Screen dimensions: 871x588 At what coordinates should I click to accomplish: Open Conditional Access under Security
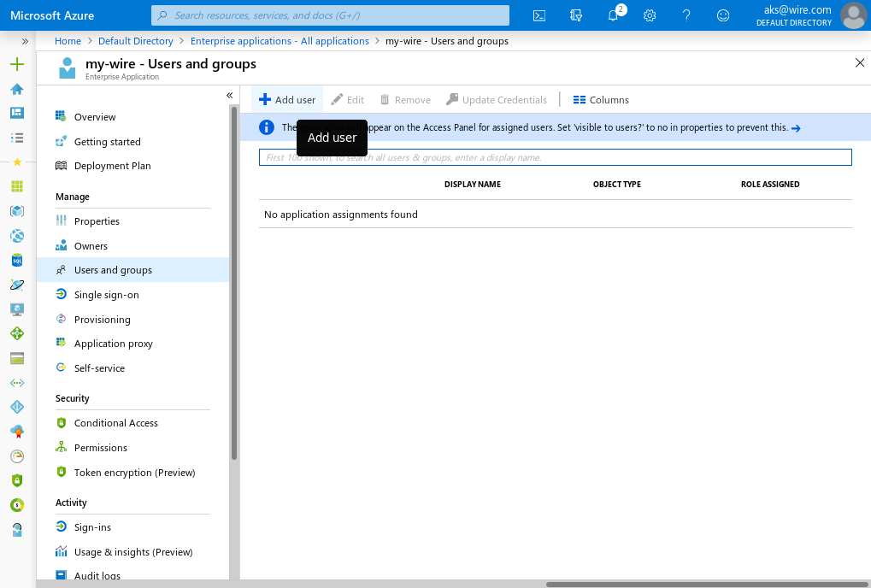point(115,423)
